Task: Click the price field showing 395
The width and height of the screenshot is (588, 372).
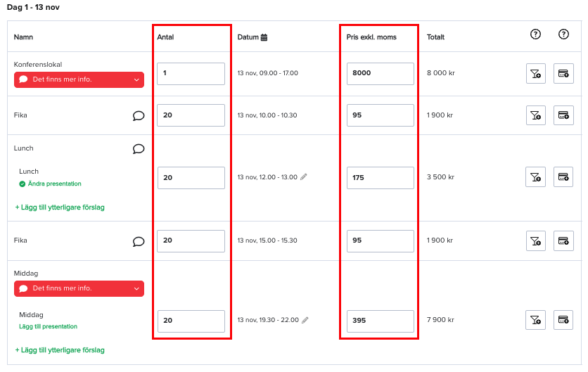Action: (x=381, y=321)
